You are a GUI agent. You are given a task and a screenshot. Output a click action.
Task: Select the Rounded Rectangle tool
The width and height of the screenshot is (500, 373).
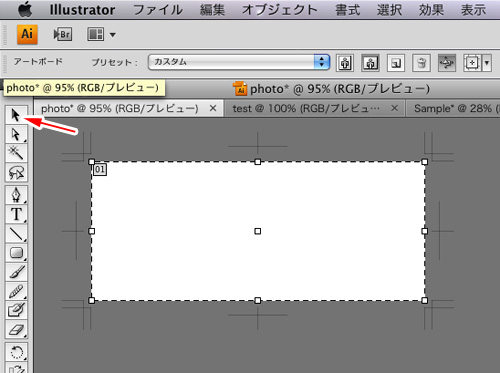(x=16, y=253)
